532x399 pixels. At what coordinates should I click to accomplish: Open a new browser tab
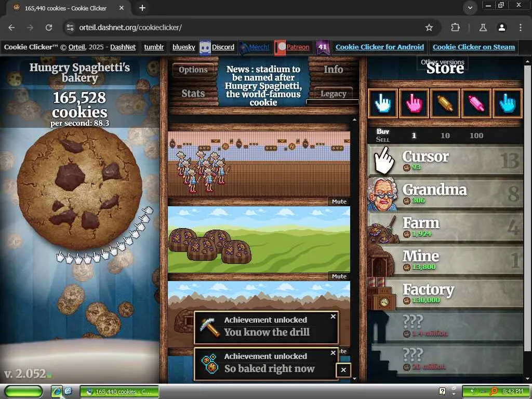142,8
